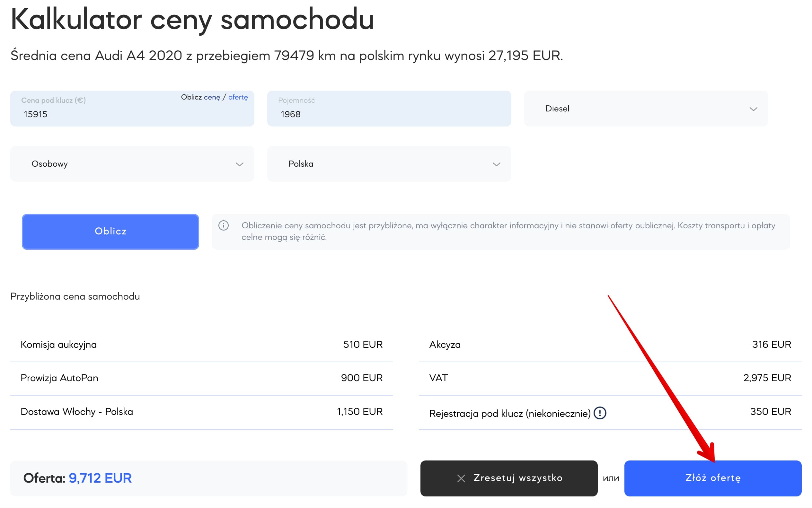Click the chevron arrow on the Osobowy dropdown
Image resolution: width=812 pixels, height=508 pixels.
tap(239, 164)
